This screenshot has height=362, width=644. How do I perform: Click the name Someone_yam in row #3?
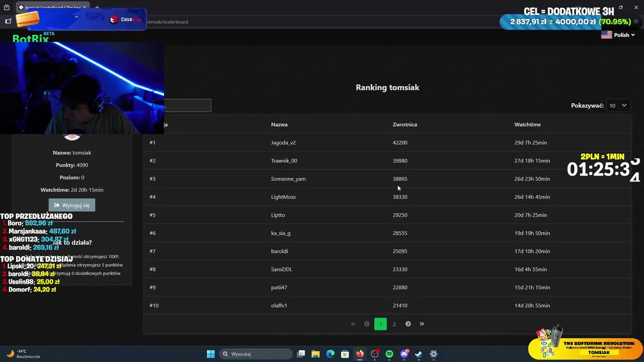click(288, 178)
